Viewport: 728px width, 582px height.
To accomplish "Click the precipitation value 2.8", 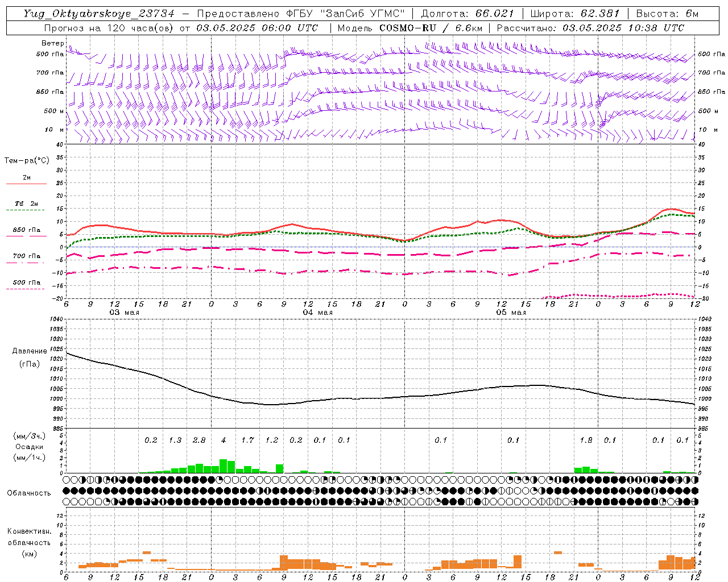I will point(199,440).
